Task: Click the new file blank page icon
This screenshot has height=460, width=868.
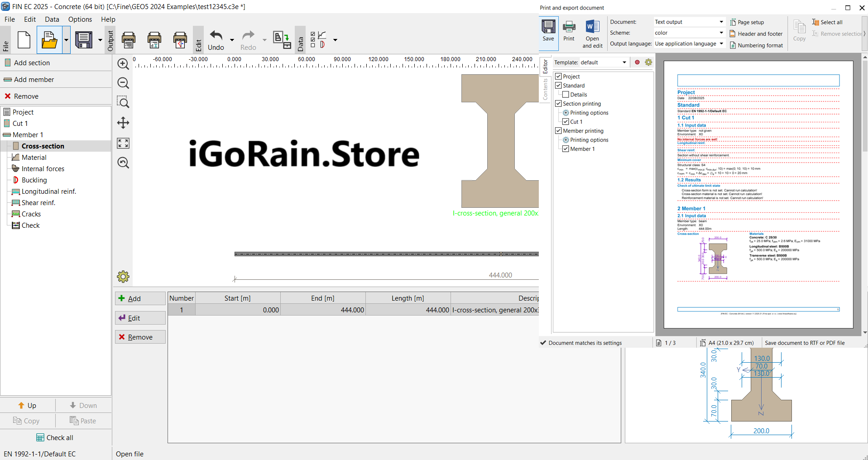Action: click(24, 40)
